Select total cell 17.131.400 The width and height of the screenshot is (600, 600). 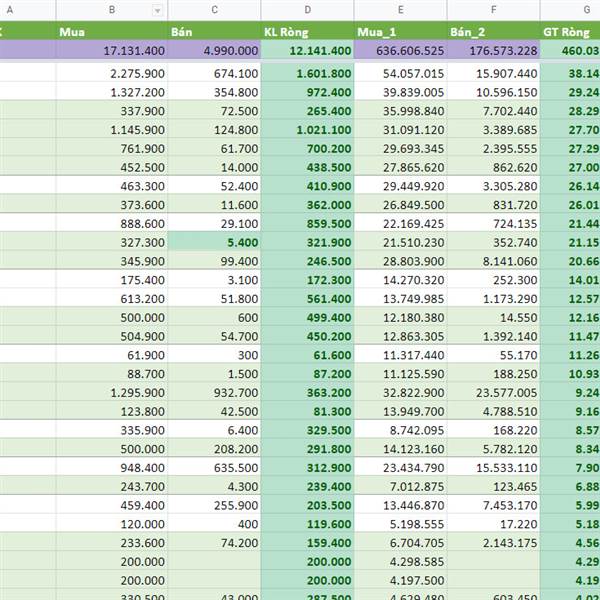pos(112,51)
